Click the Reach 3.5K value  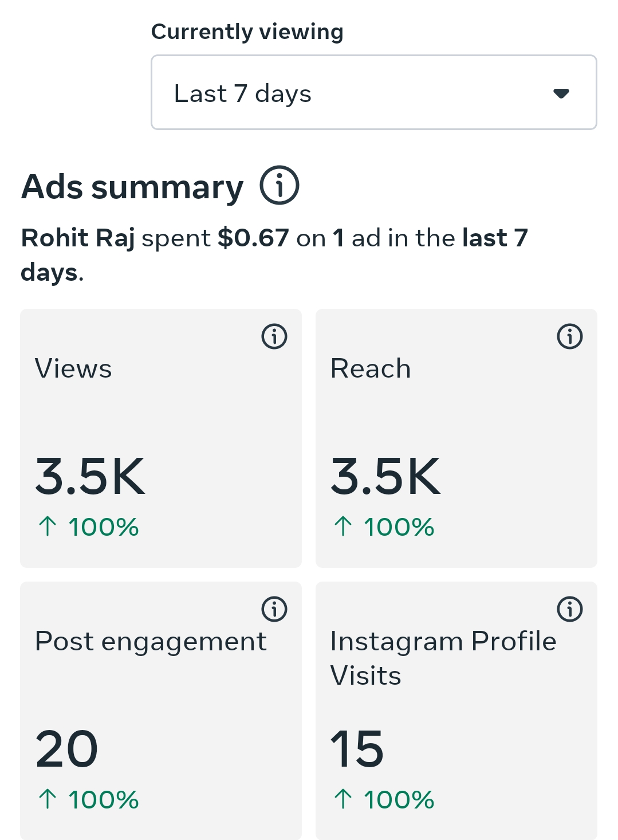(x=385, y=476)
